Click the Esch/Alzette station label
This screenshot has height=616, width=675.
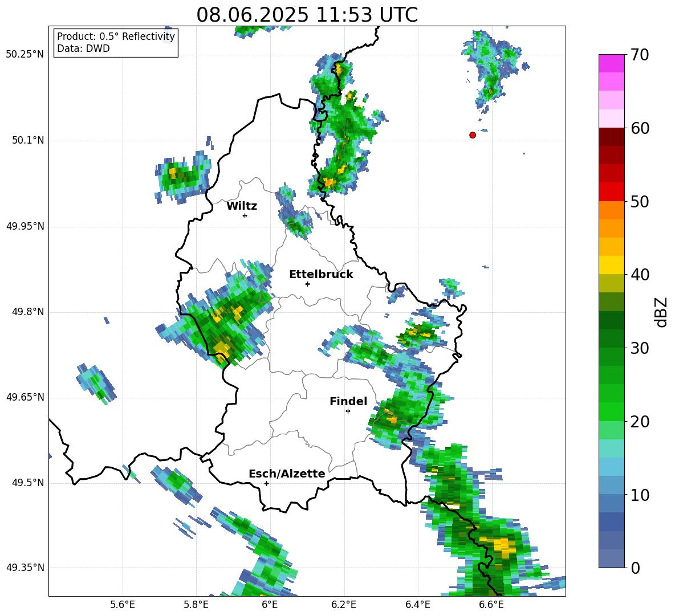287,474
